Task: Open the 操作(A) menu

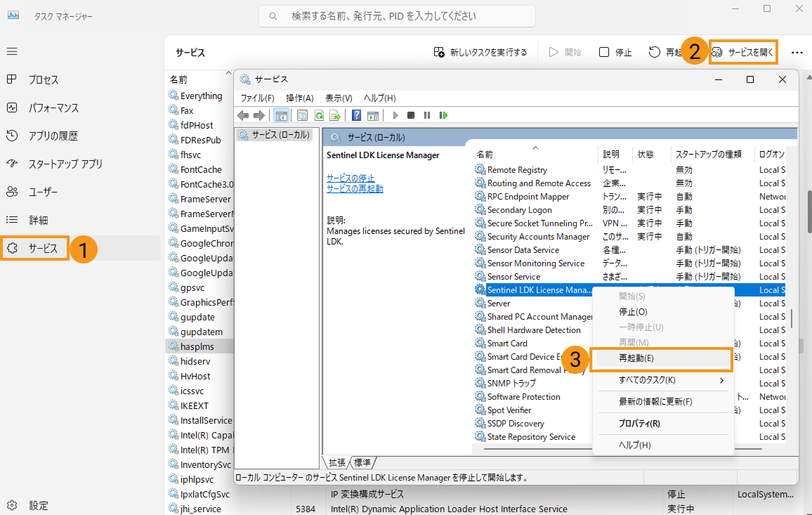Action: (x=299, y=98)
